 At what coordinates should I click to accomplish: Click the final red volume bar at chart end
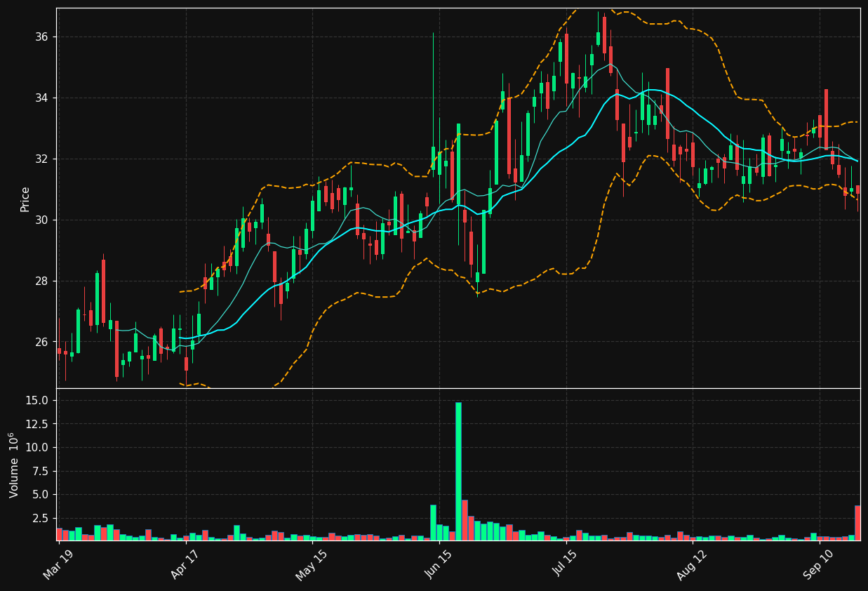coord(857,523)
